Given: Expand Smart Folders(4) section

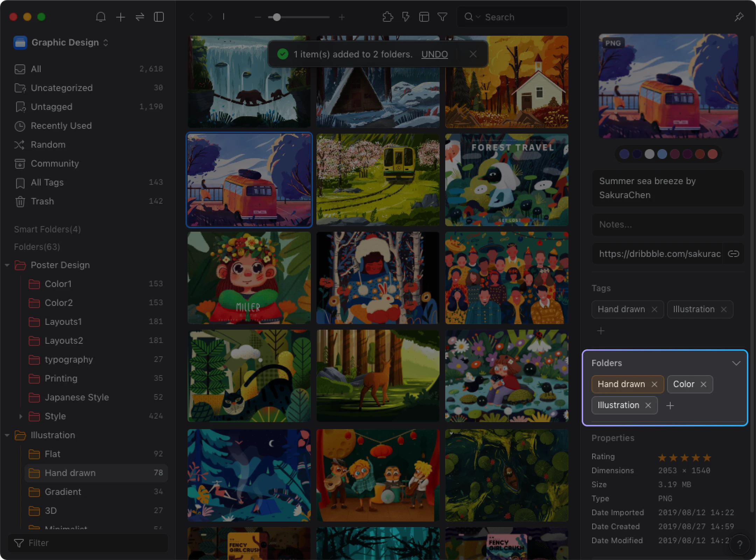Looking at the screenshot, I should tap(47, 229).
